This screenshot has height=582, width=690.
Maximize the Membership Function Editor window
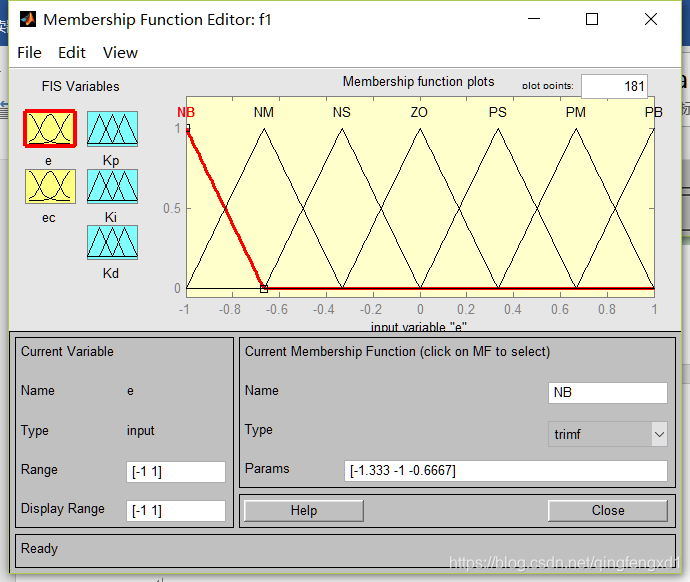592,19
